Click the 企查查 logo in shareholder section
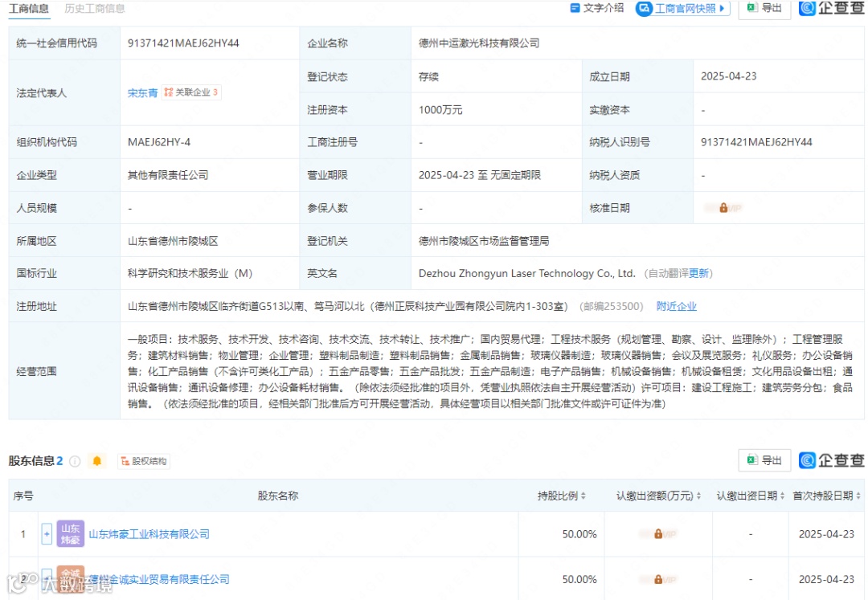 pos(831,460)
